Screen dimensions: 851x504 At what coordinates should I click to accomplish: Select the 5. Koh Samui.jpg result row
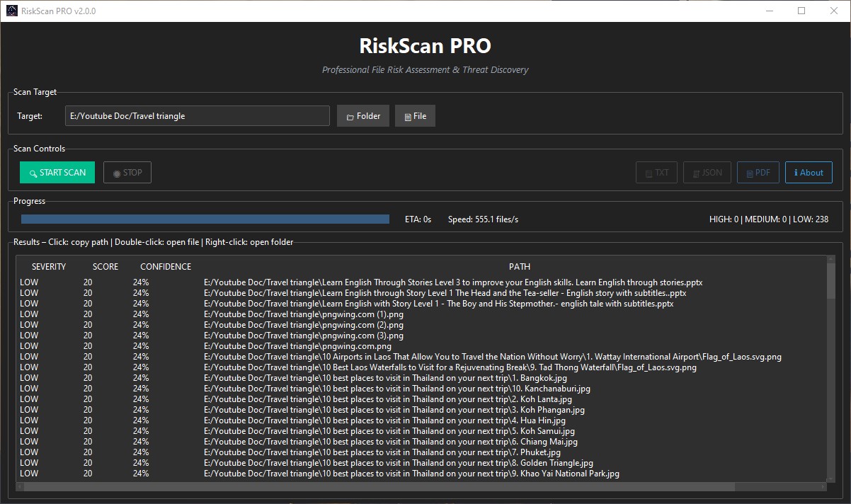(421, 431)
